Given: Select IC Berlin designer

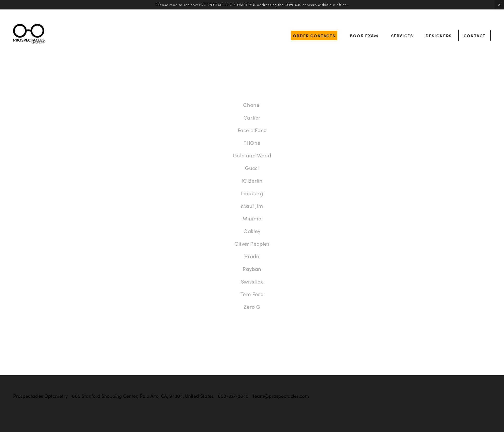Looking at the screenshot, I should (252, 181).
